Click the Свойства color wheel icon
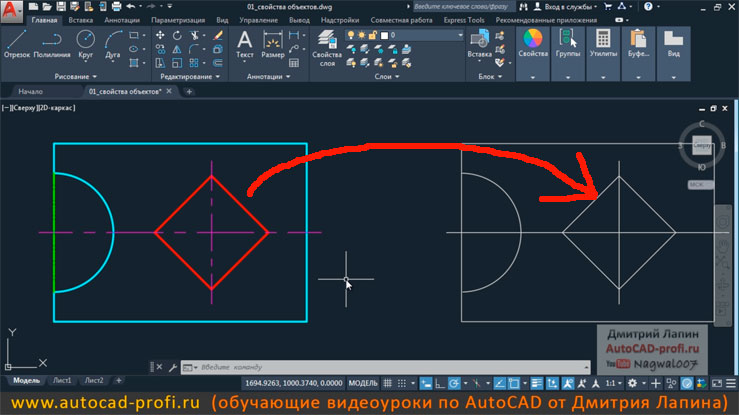This screenshot has height=415, width=739. click(x=533, y=39)
